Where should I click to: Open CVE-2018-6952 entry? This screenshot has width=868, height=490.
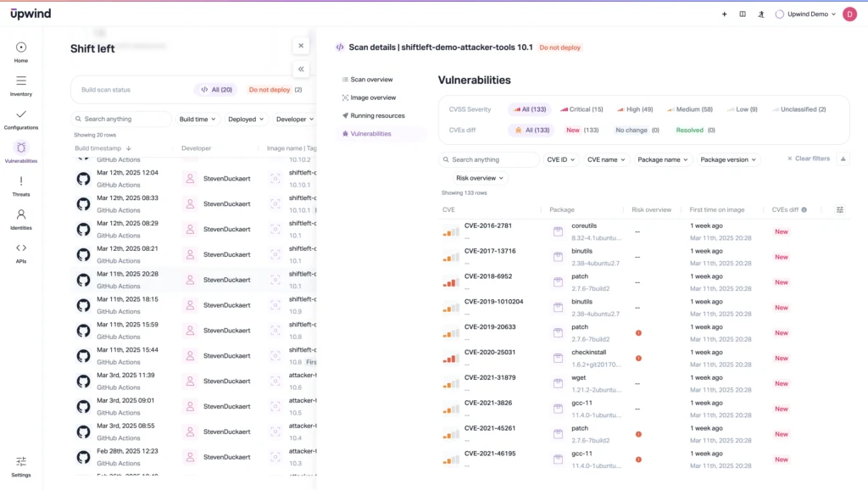(487, 276)
